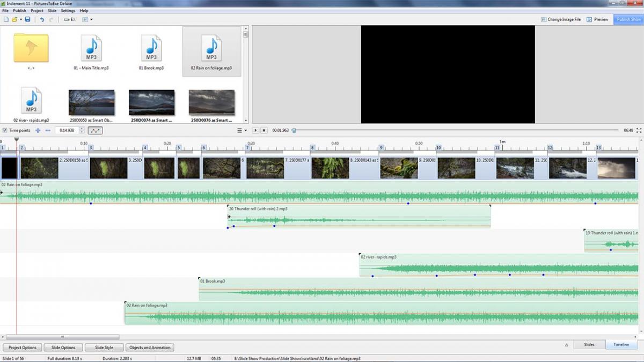Click the New project icon
This screenshot has height=362, width=644.
coord(6,19)
